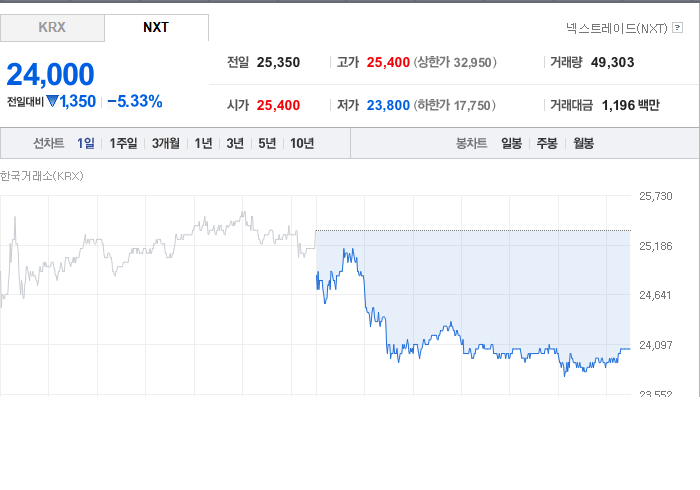Screen dimensions: 700x490
Task: Show the 1주일 line chart
Action: point(124,143)
